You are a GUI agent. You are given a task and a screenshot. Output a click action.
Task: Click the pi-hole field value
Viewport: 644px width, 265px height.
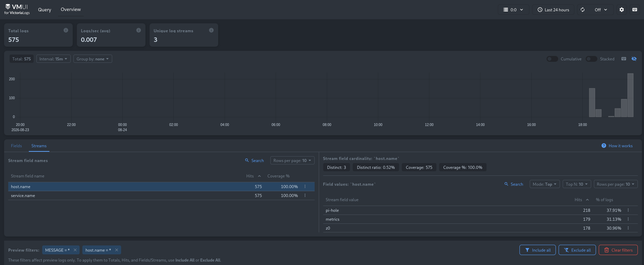332,210
